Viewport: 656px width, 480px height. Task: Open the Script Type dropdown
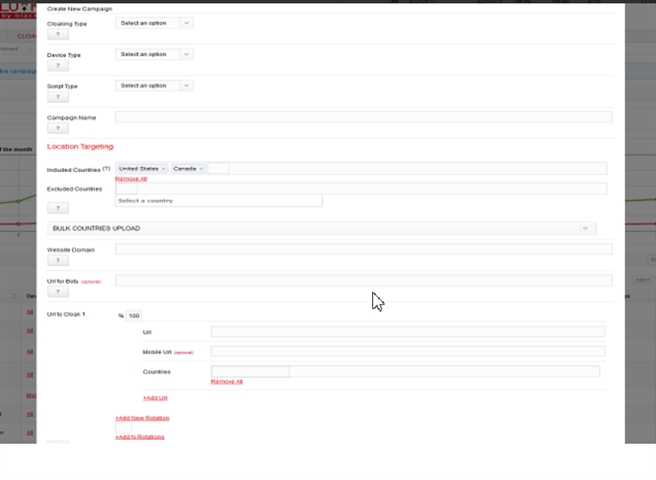(154, 86)
